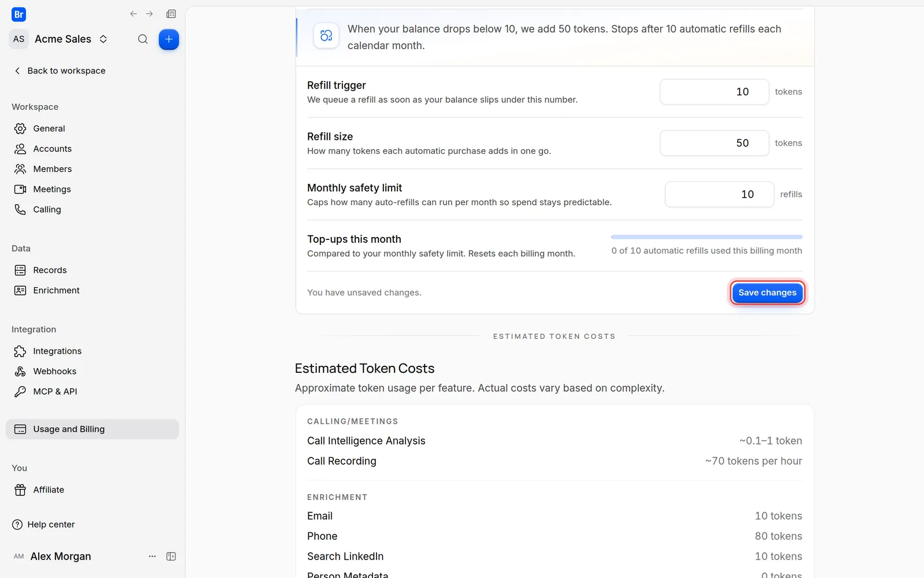Viewport: 924px width, 578px height.
Task: Click the MCP & API key icon
Action: [20, 391]
